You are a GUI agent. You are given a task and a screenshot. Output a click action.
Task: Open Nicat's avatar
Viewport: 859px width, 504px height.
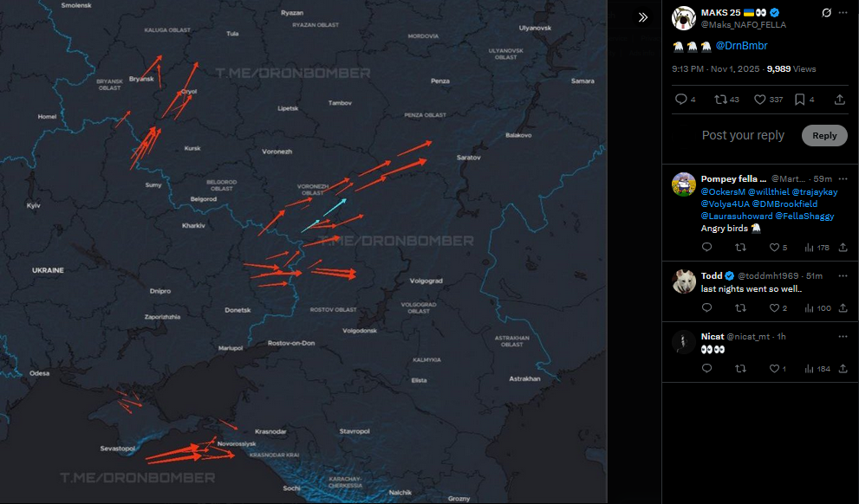pos(684,342)
